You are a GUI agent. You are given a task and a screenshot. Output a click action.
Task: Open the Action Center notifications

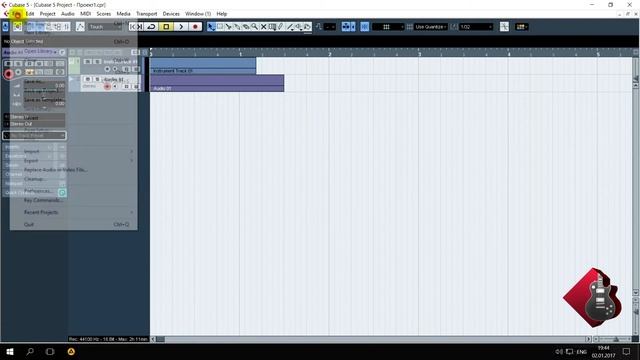pos(627,351)
